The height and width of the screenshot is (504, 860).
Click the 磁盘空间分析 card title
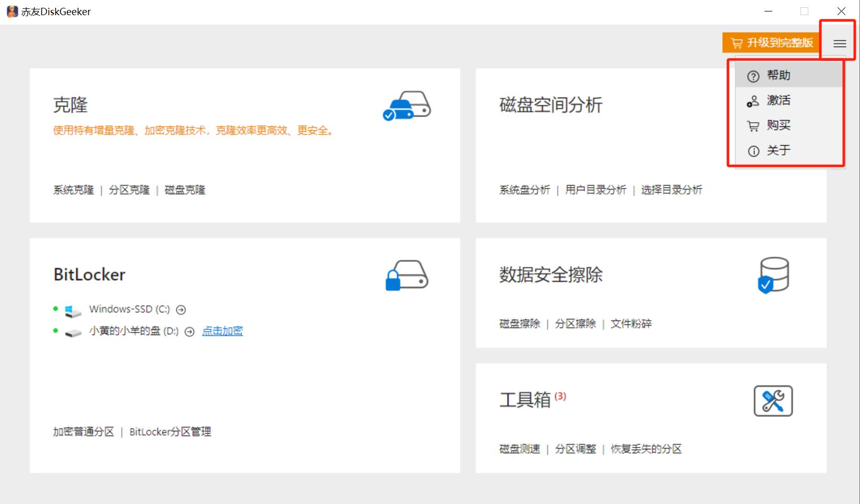(551, 105)
